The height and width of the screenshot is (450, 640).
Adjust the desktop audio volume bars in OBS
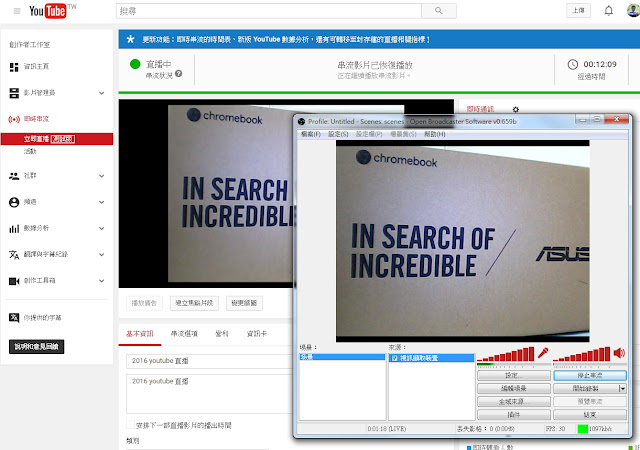click(582, 354)
